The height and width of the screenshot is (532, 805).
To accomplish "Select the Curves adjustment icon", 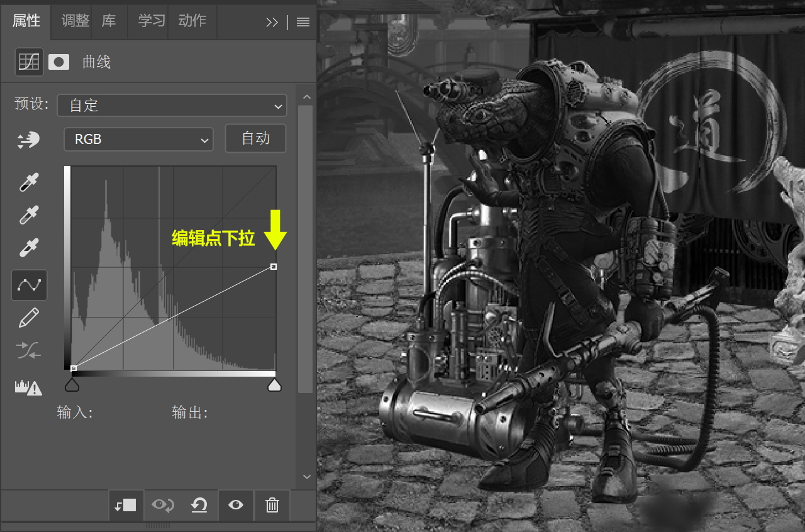I will pos(29,62).
